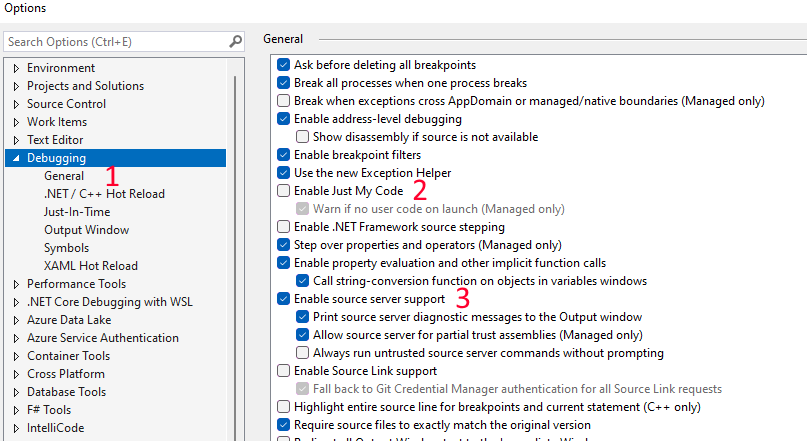Open .NET / C++ Hot Reload page
807x441 pixels.
point(104,194)
